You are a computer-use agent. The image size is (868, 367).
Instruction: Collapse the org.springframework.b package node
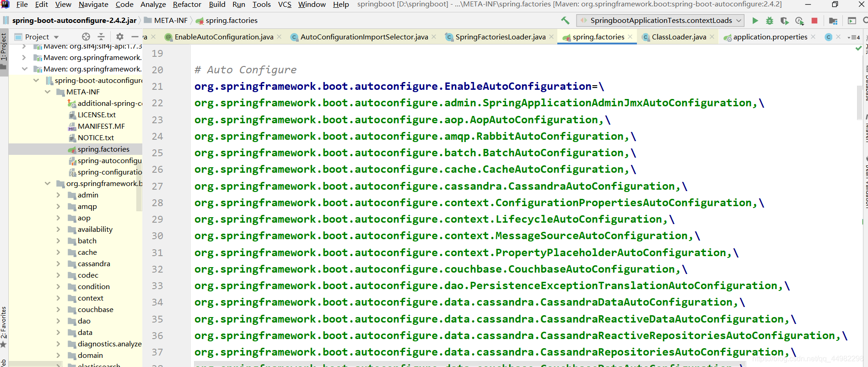(x=48, y=183)
